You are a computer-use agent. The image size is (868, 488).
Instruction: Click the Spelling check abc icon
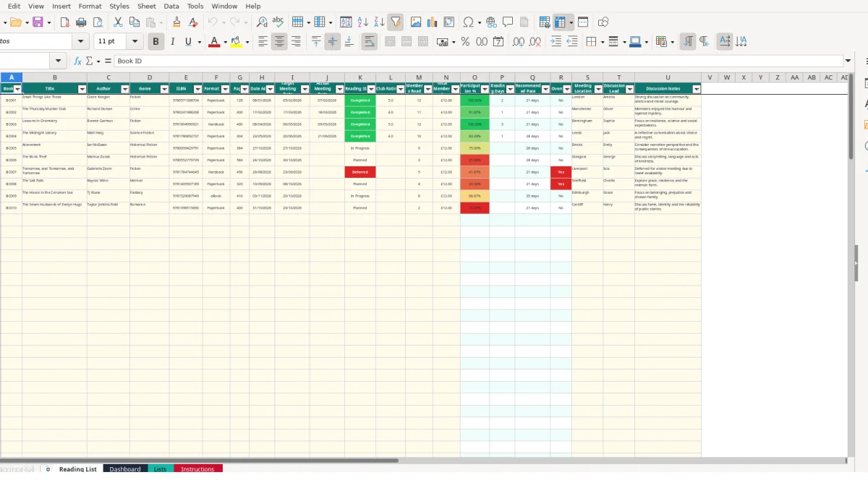[x=278, y=22]
